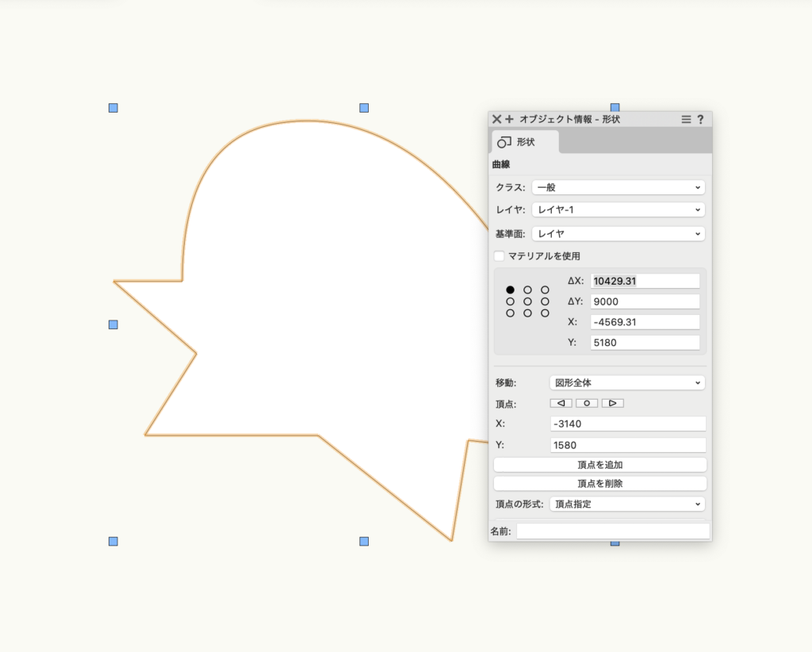The width and height of the screenshot is (812, 652).
Task: Open the 移動 dropdown showing 図形全体
Action: [626, 382]
